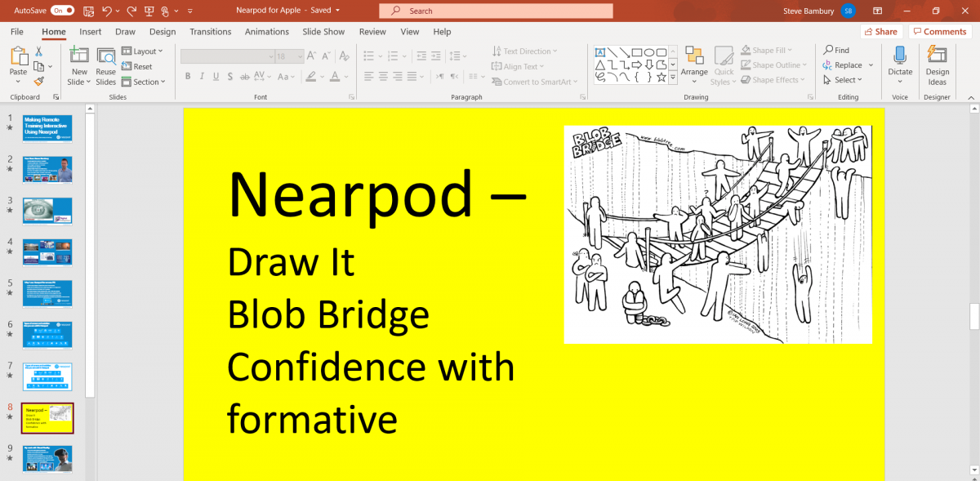Start presentation from beginning icon
The height and width of the screenshot is (481, 980).
click(149, 11)
